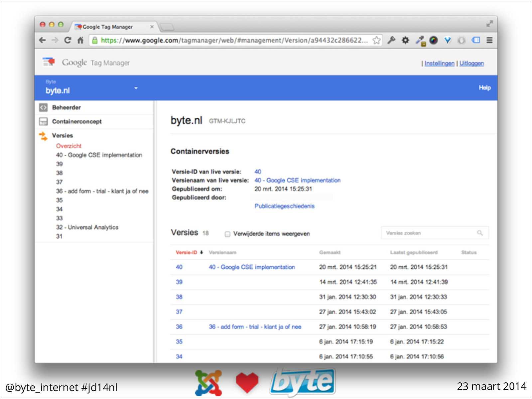
Task: Open sidebar version 32 - Universal Analytics
Action: pos(87,227)
